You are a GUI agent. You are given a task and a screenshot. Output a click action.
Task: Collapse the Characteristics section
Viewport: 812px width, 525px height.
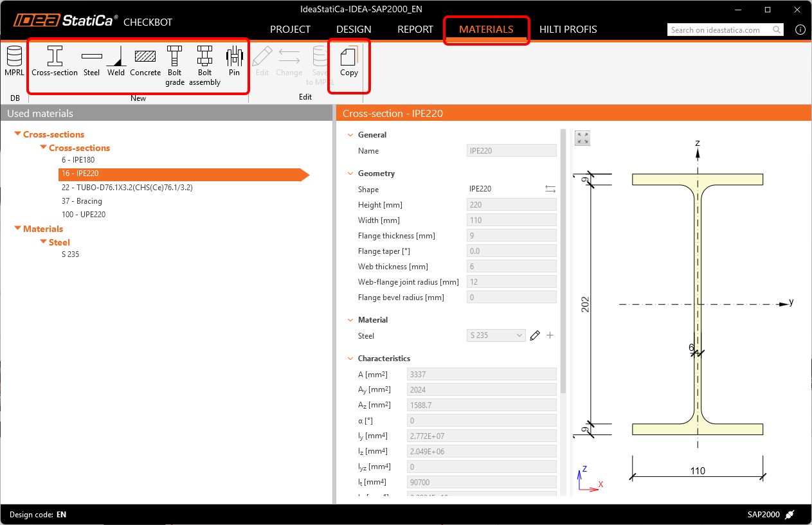coord(350,359)
